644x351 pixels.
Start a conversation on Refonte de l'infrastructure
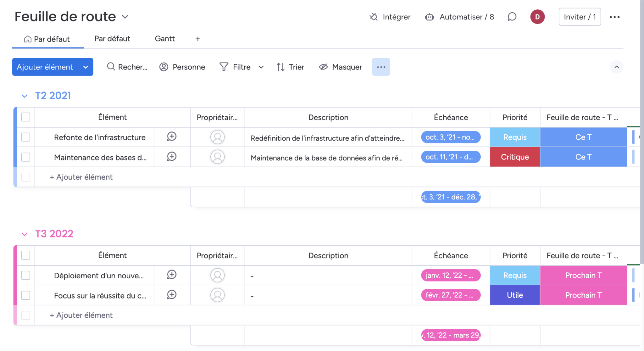(172, 137)
